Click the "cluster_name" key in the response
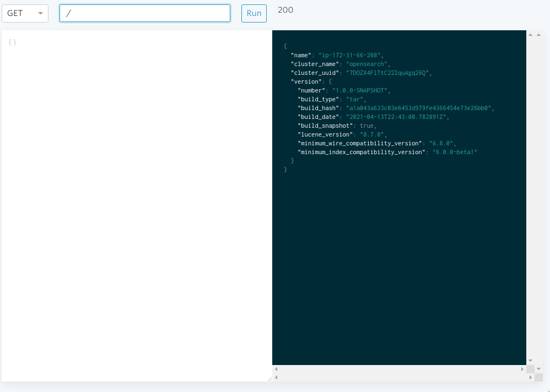The width and height of the screenshot is (550, 392). coord(312,64)
